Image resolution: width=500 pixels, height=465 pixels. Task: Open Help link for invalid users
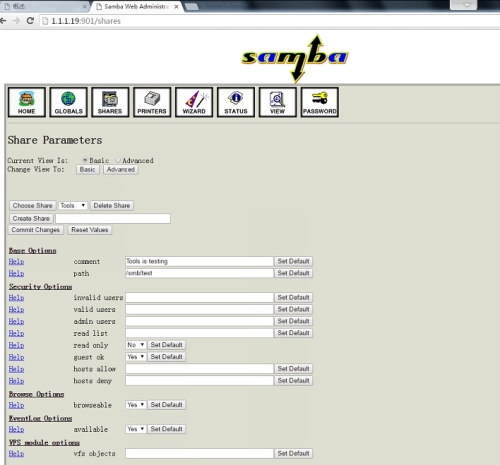[x=16, y=298]
